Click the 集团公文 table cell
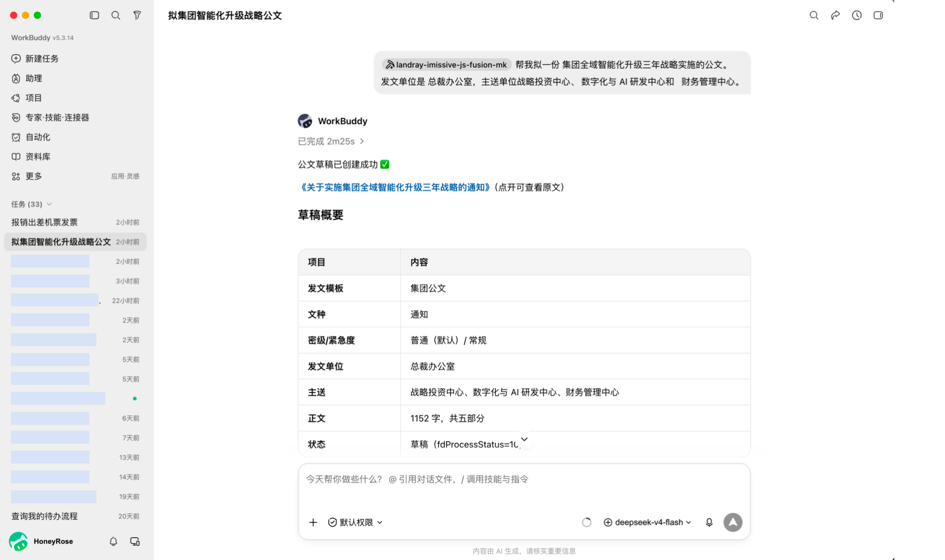The image size is (945, 560). [x=575, y=288]
